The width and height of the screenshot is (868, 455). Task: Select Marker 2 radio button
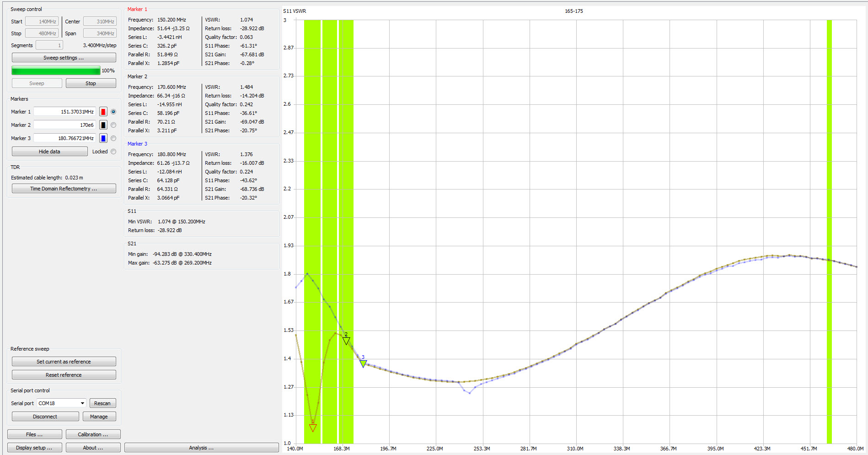[x=113, y=125]
